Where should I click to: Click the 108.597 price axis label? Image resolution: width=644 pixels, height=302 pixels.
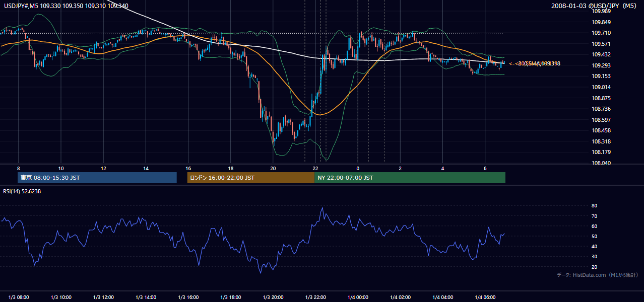point(601,120)
